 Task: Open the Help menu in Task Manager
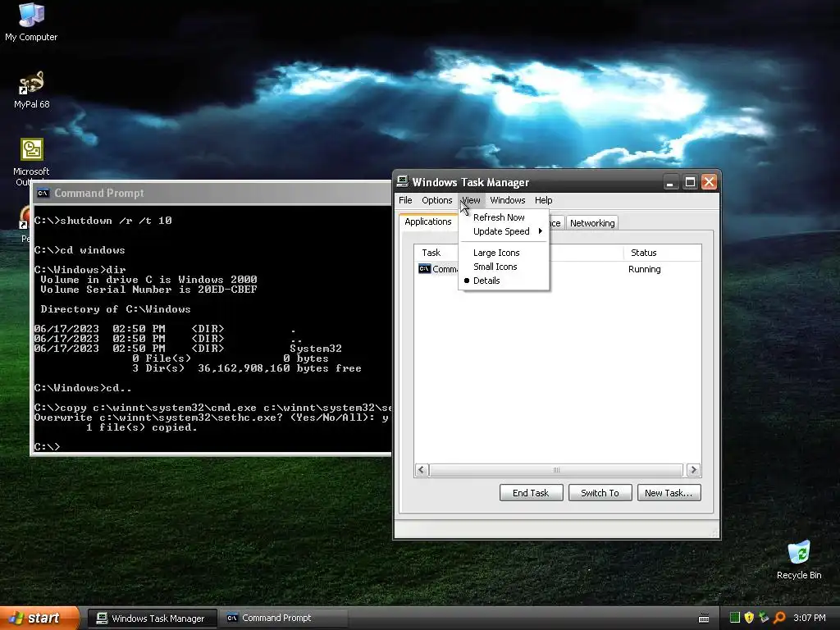(543, 200)
